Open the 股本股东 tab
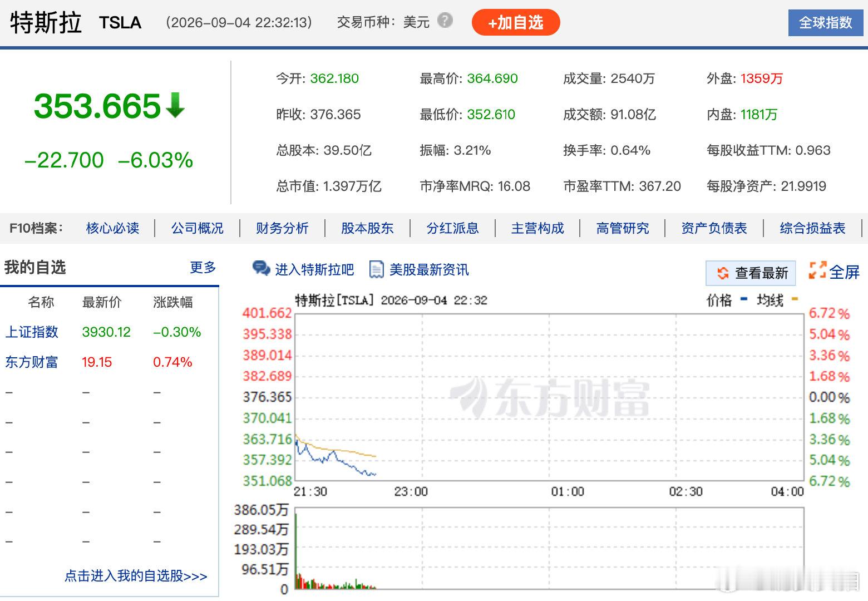Screen dimensions: 868x601 (367, 228)
